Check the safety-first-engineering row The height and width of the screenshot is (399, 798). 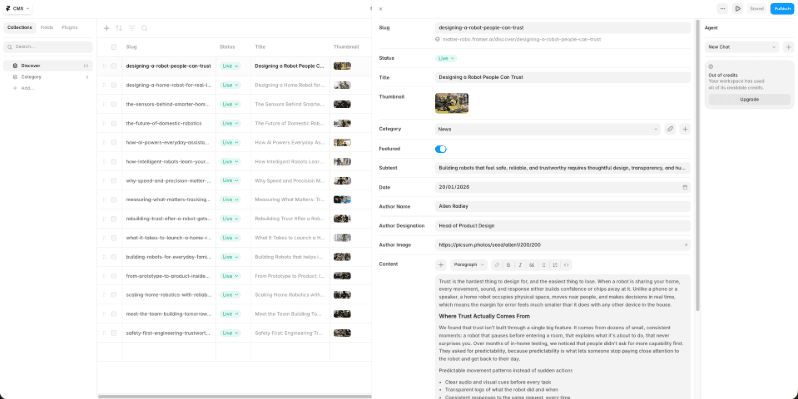tap(114, 333)
